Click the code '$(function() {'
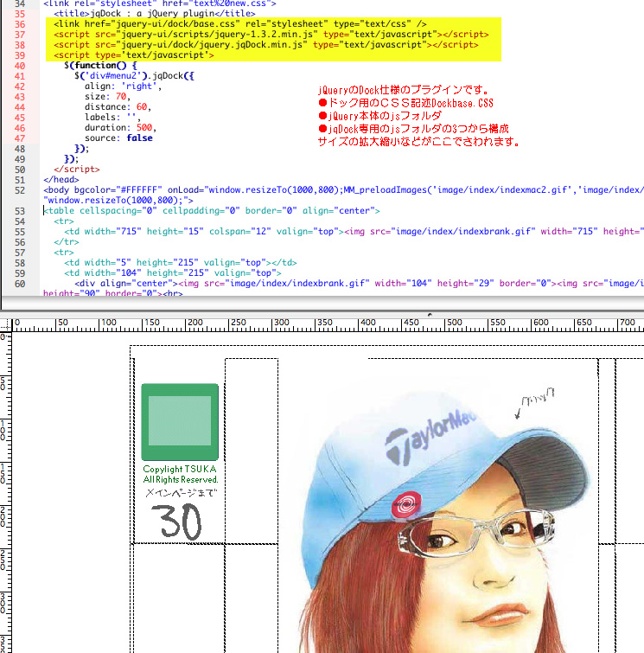 [x=100, y=66]
